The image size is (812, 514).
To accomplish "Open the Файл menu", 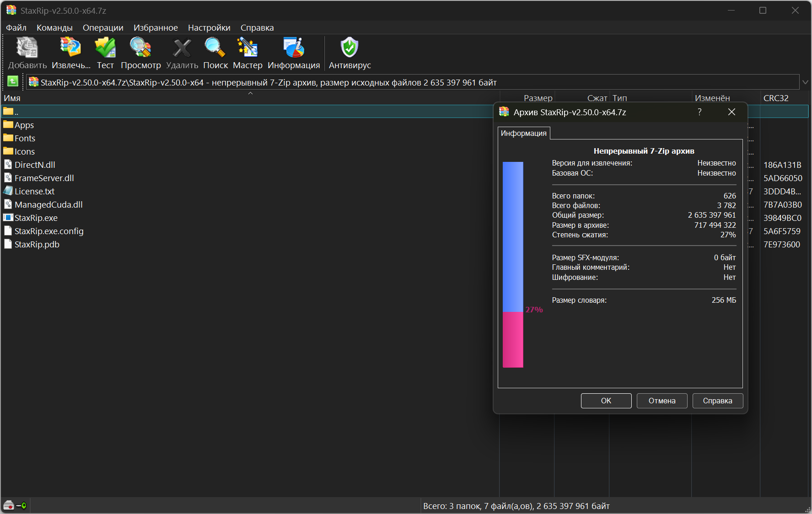I will (16, 28).
